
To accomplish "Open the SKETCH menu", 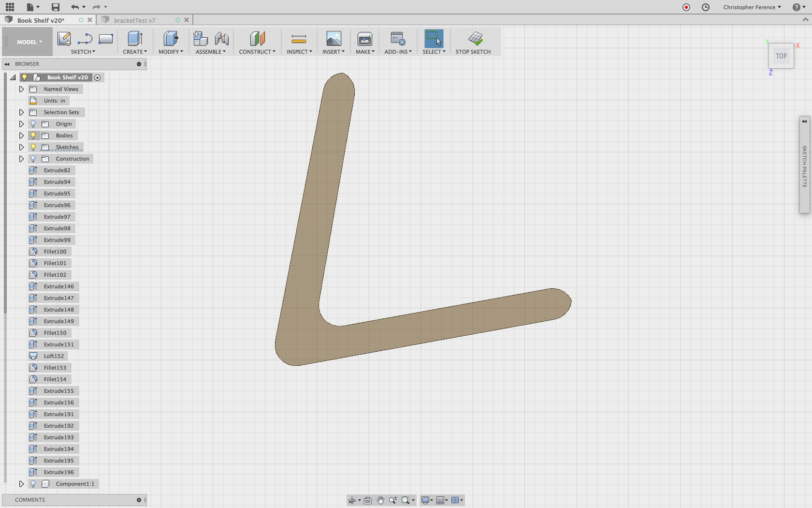I will [x=83, y=52].
